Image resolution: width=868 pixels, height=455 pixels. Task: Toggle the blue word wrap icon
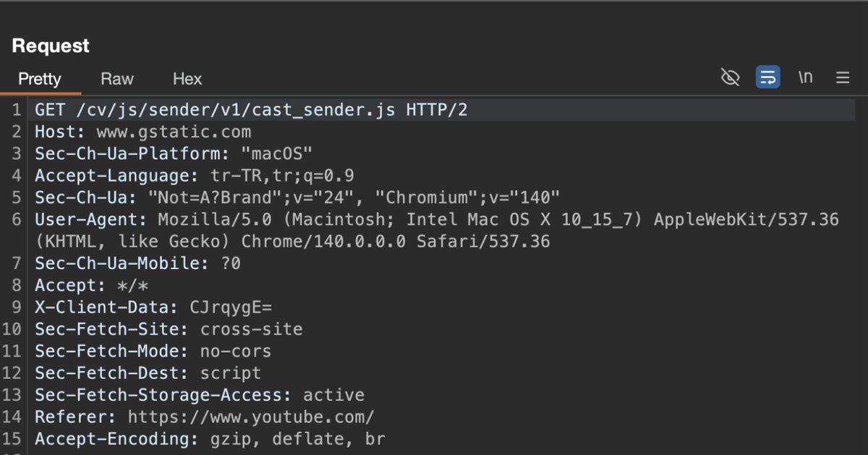767,77
